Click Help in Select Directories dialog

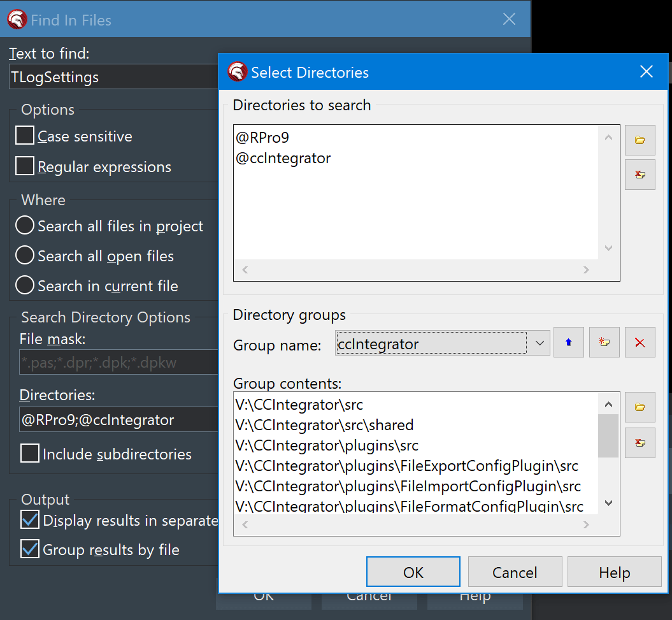point(613,572)
